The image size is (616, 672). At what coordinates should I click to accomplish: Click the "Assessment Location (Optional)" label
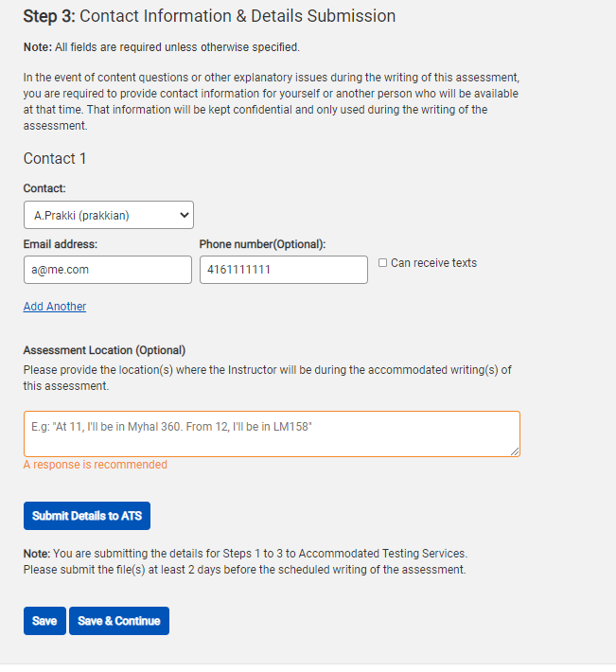point(104,350)
